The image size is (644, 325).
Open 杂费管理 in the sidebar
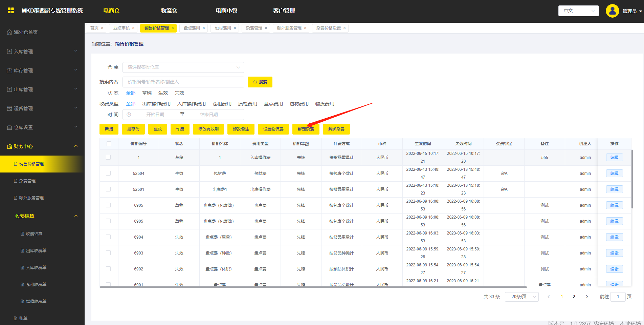click(x=27, y=181)
